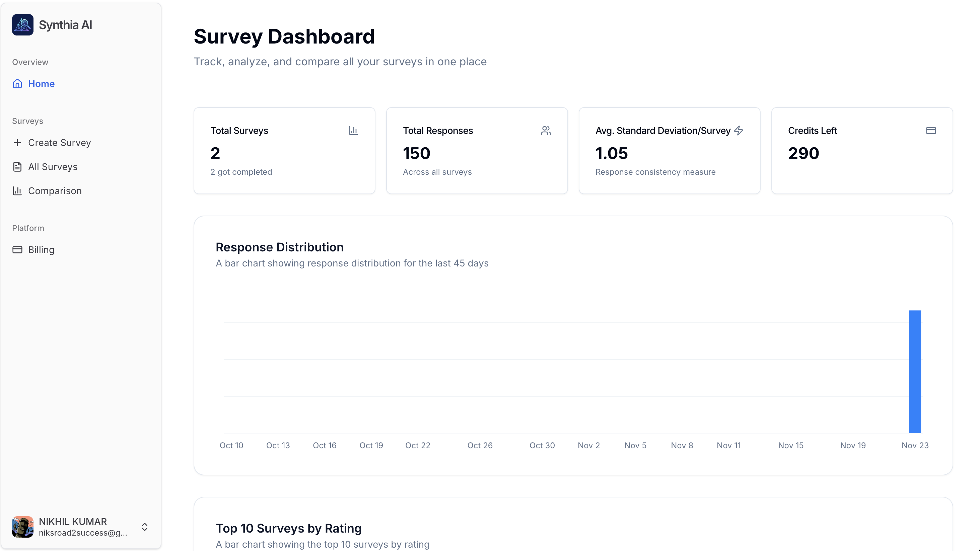This screenshot has height=551, width=980.
Task: Click the users icon in Total Responses card
Action: click(x=546, y=131)
